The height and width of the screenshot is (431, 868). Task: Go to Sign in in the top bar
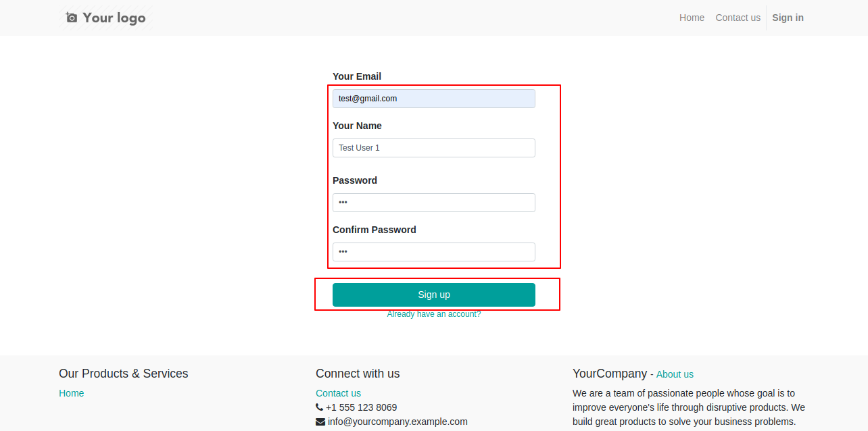[x=788, y=18]
